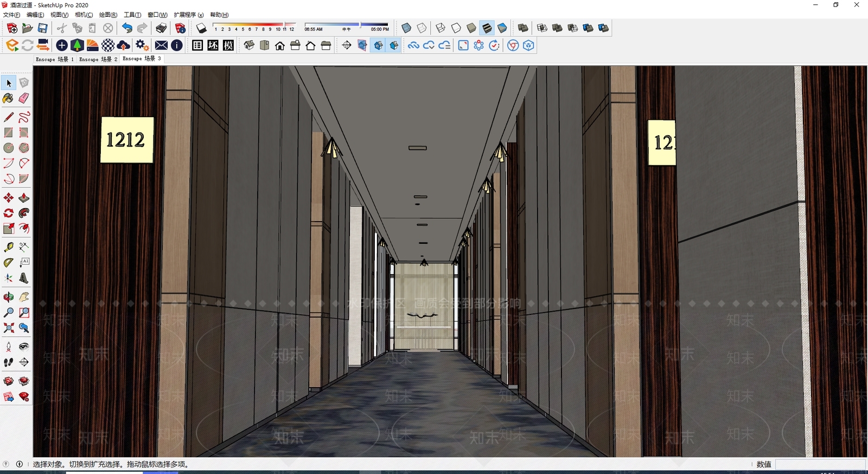Image resolution: width=868 pixels, height=474 pixels.
Task: Open Enscape settings gear icon
Action: point(142,46)
